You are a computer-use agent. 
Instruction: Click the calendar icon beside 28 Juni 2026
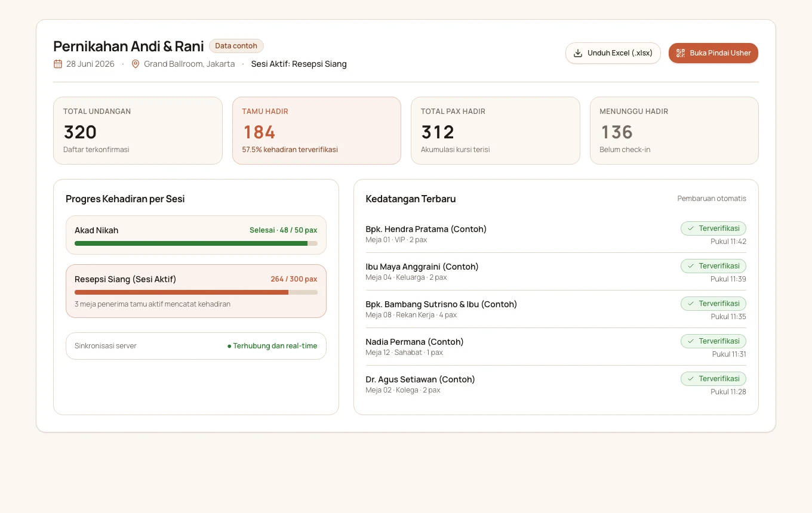pyautogui.click(x=58, y=64)
